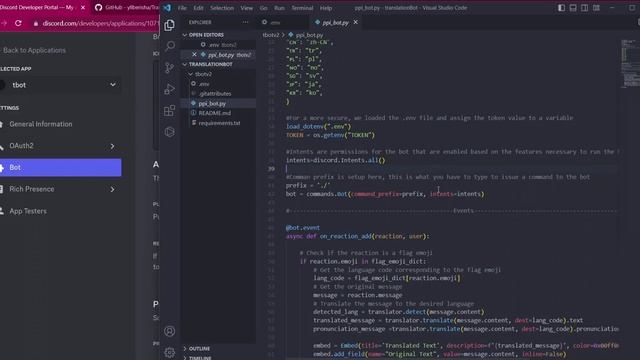The height and width of the screenshot is (360, 640).
Task: Collapse the tbotv2 folder in explorer
Action: [203, 74]
